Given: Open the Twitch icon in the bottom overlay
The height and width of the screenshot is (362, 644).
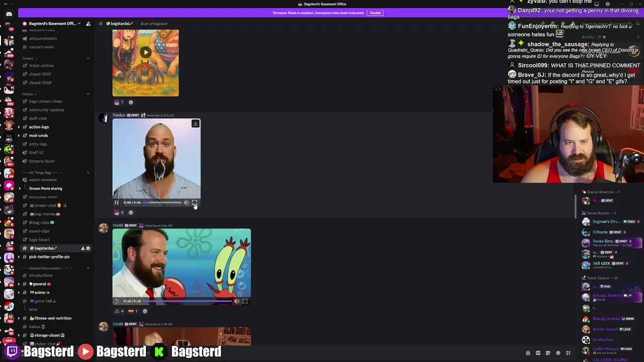Looking at the screenshot, I should point(12,351).
